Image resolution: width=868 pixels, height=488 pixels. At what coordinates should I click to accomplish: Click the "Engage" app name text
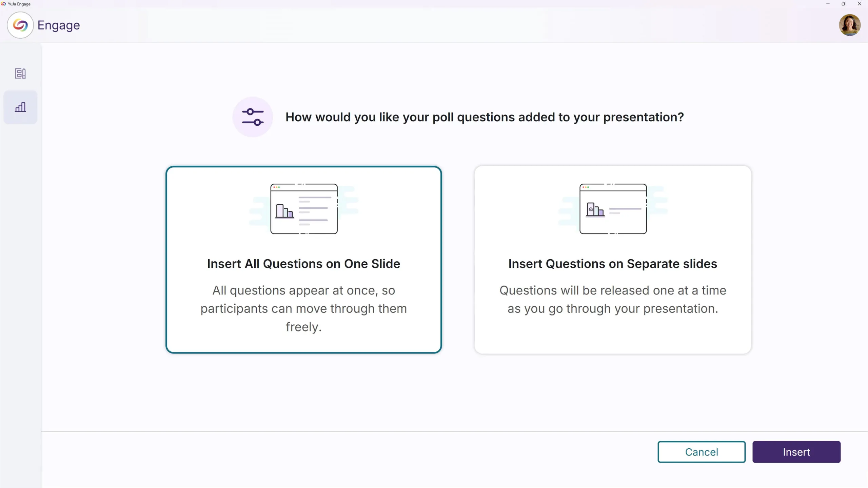59,25
